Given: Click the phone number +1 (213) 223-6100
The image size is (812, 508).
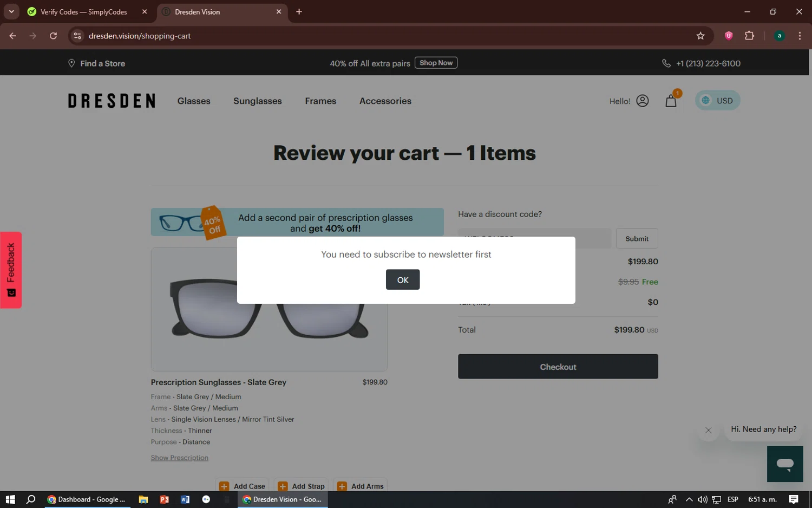Looking at the screenshot, I should [x=708, y=63].
